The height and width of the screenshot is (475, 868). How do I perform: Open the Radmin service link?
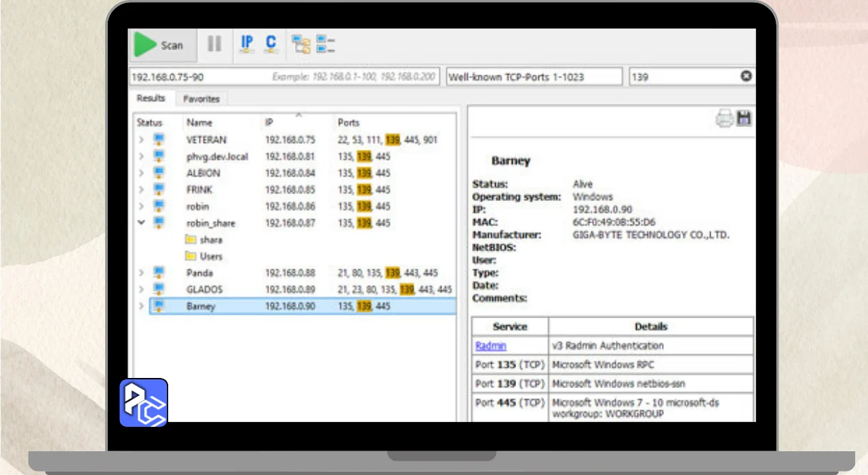click(x=490, y=346)
